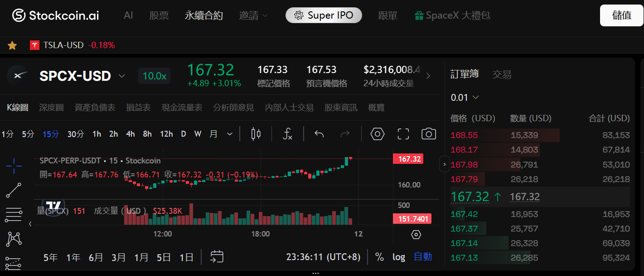Screen dimensions: 644x276
Task: Go to the 跟單 copy trading link
Action: 388,15
